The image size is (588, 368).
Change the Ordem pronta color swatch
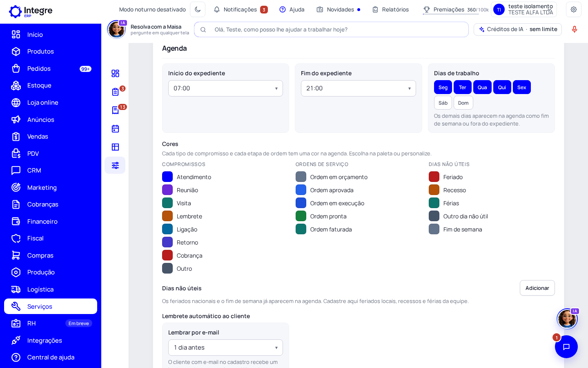tap(301, 216)
